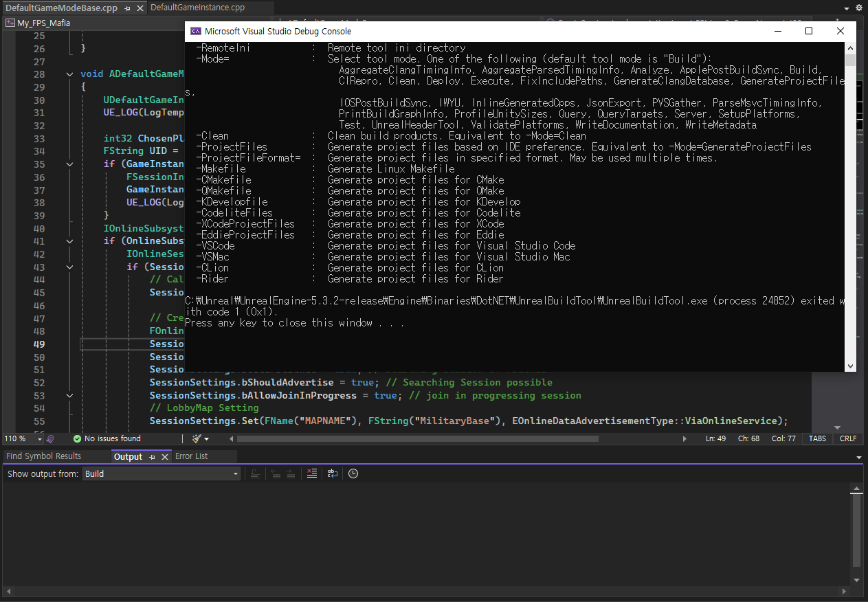Screen dimensions: 868x602
Task: Click the bAllowJoinInProgress code text
Action: coord(298,395)
